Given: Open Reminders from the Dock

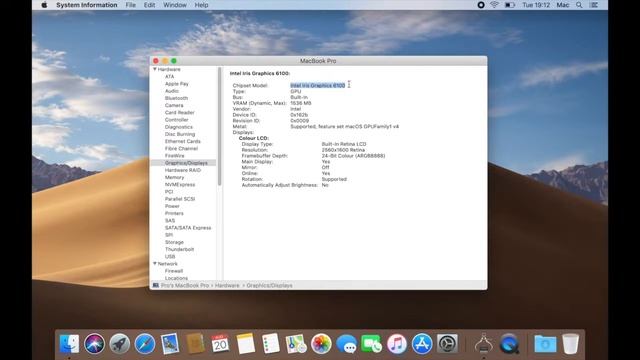Looking at the screenshot, I should point(271,344).
